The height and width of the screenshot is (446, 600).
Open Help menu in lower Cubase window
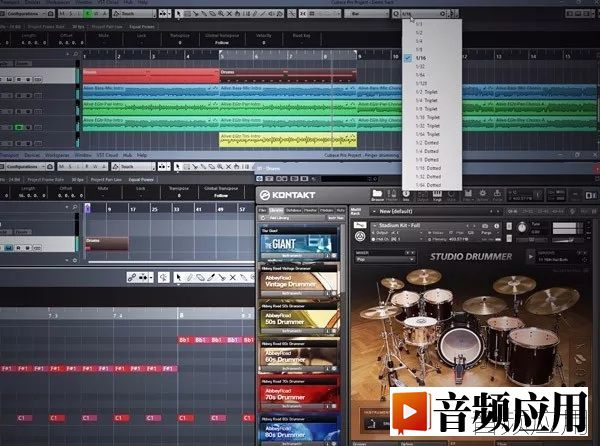point(142,155)
